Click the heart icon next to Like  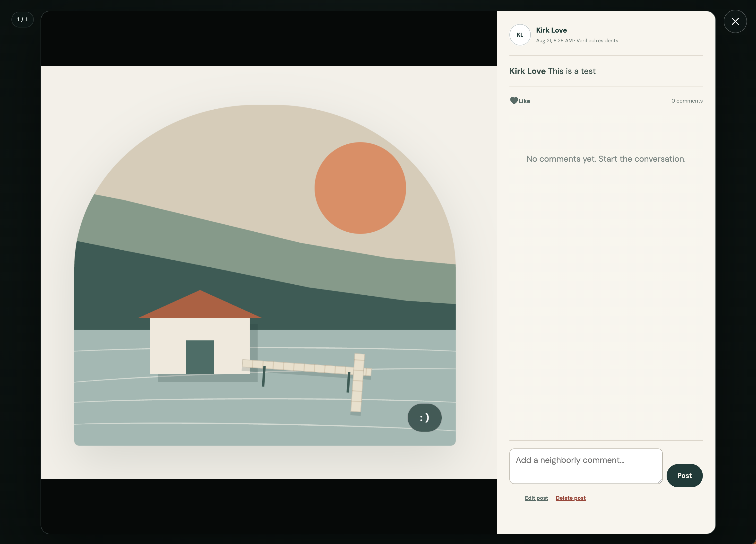[x=514, y=100]
